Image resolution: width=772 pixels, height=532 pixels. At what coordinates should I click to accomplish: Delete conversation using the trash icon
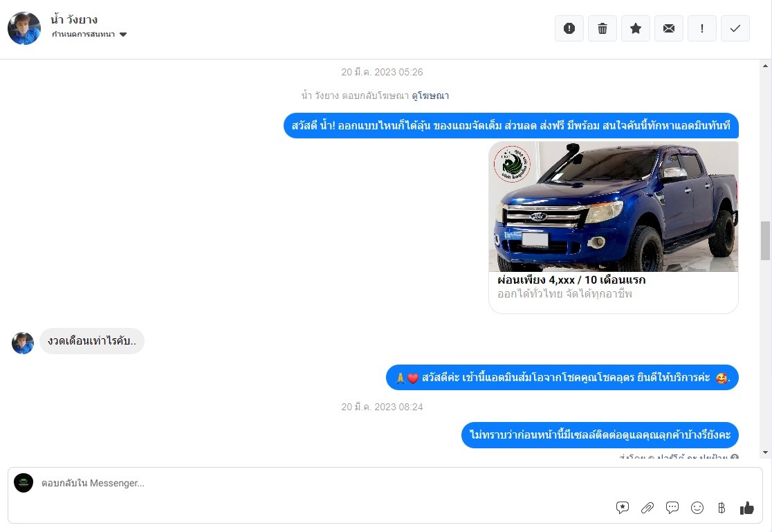602,28
